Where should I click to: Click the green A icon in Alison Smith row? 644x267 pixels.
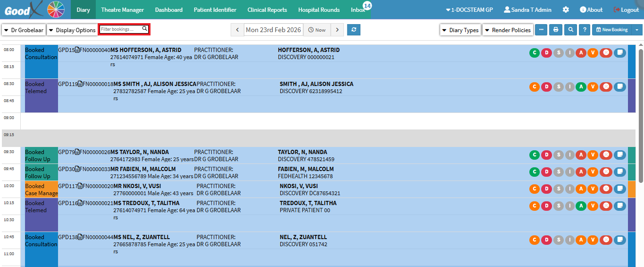click(582, 86)
